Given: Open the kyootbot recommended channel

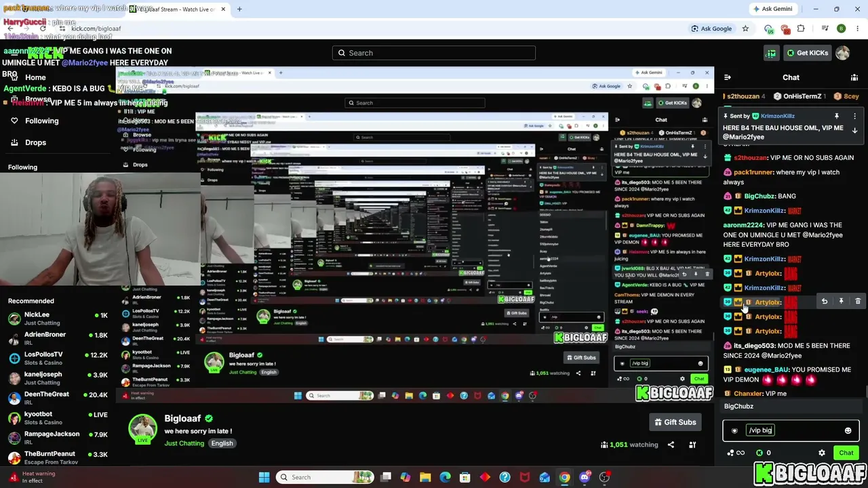Looking at the screenshot, I should click(58, 418).
